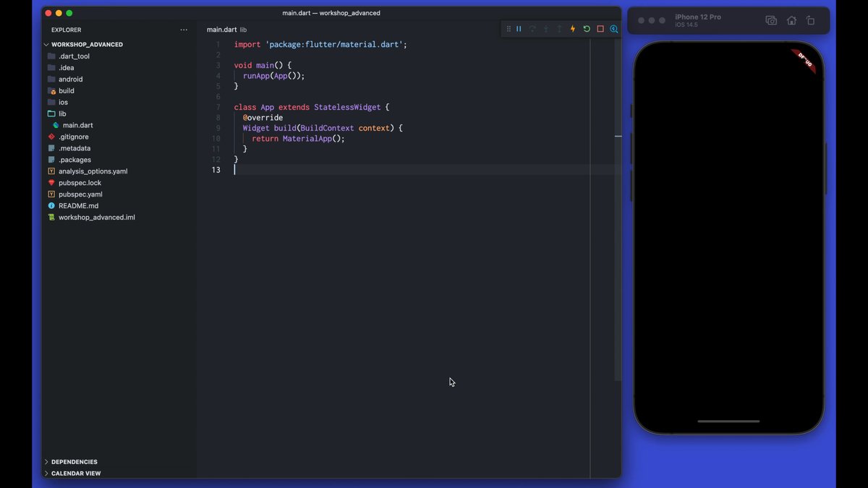The image size is (868, 488).
Task: Stop debugging with the red square
Action: (600, 29)
